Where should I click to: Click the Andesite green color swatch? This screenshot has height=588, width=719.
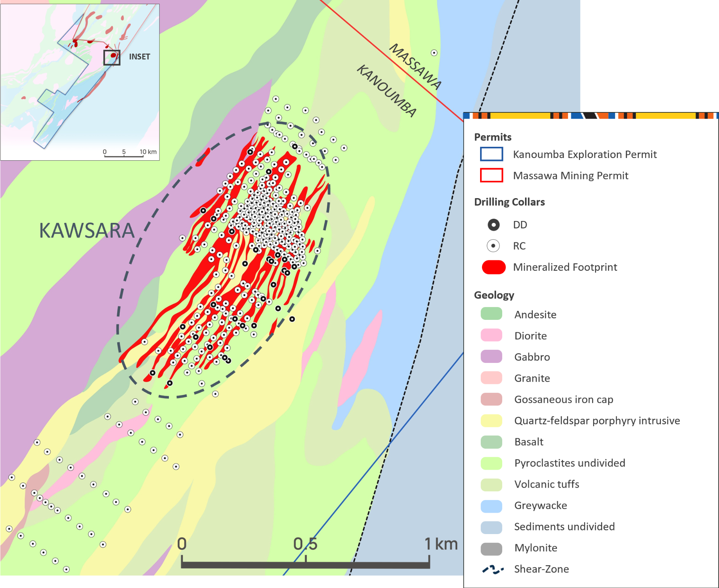tap(491, 314)
